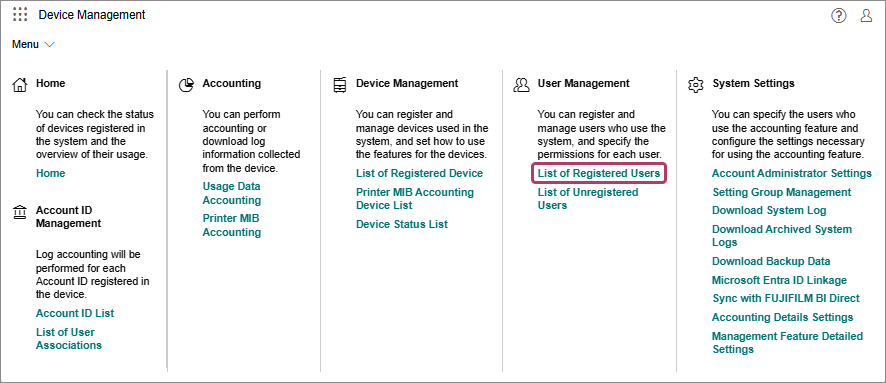Viewport: 886px width, 383px height.
Task: Click the Account ID Management heading
Action: (68, 217)
